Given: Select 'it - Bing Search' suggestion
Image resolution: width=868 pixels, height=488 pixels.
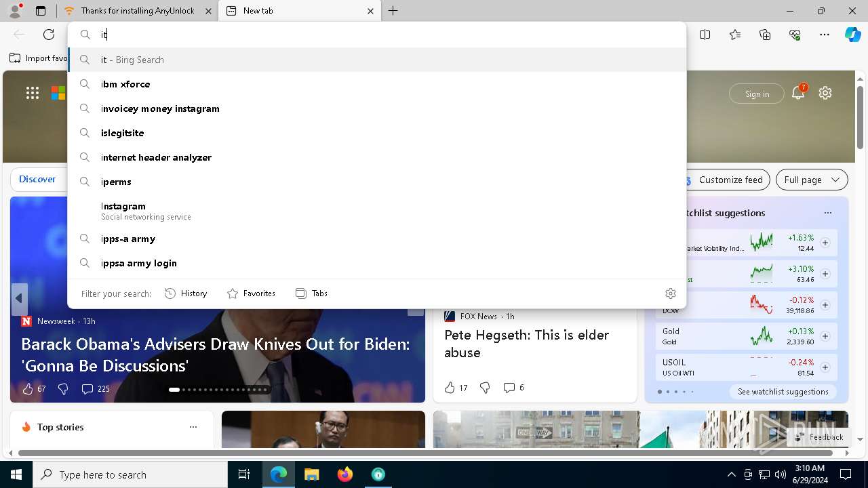Looking at the screenshot, I should [x=377, y=60].
